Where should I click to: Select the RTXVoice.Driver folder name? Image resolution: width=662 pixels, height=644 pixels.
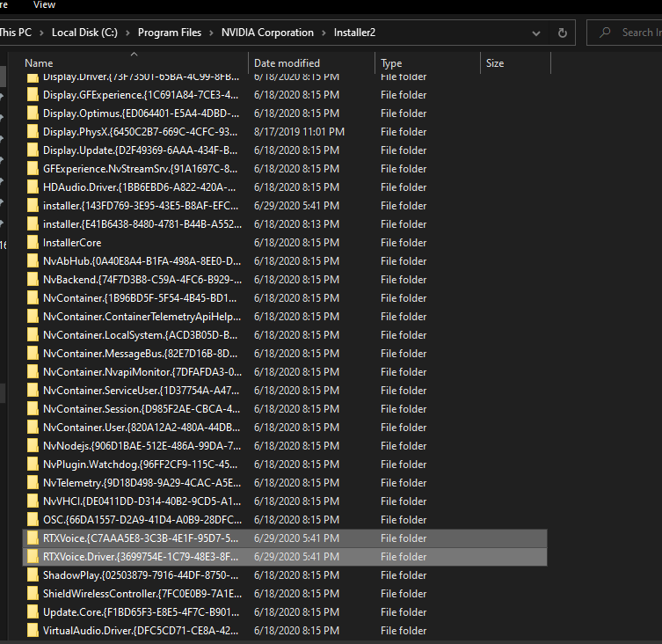point(141,557)
